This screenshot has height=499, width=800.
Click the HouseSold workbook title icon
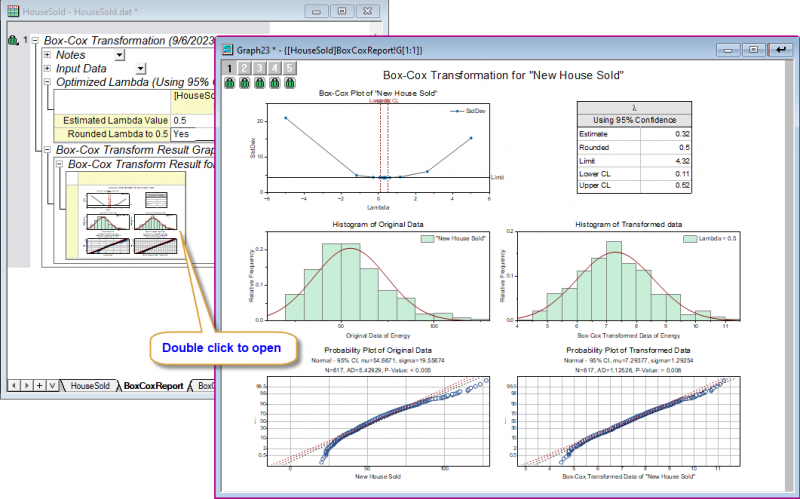[x=13, y=11]
